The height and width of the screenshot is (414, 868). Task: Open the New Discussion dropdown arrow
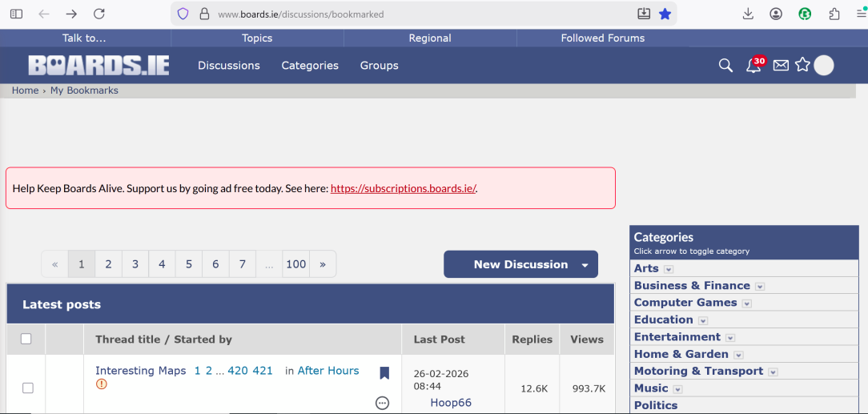point(585,265)
